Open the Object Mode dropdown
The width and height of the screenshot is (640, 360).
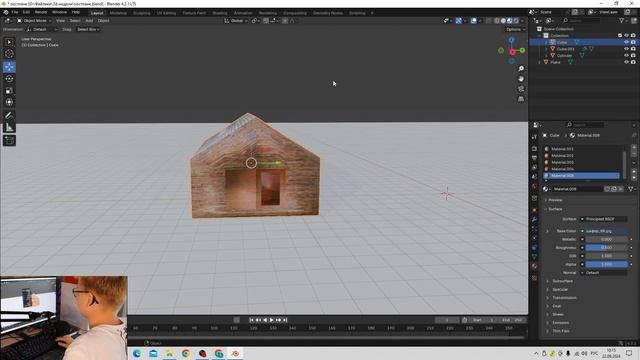[x=34, y=20]
